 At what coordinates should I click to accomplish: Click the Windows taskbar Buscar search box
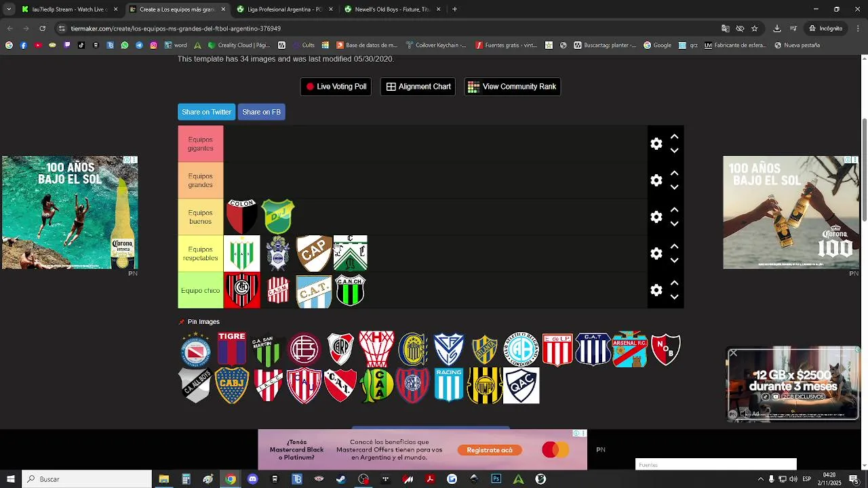[x=87, y=479]
